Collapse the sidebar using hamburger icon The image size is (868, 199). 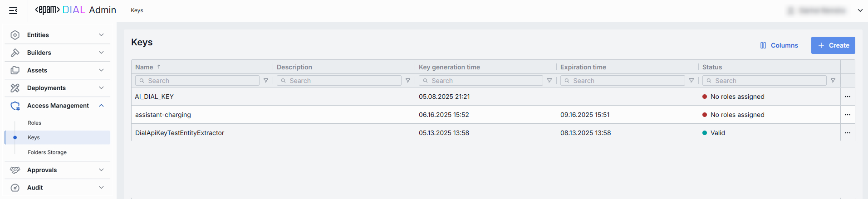click(13, 10)
